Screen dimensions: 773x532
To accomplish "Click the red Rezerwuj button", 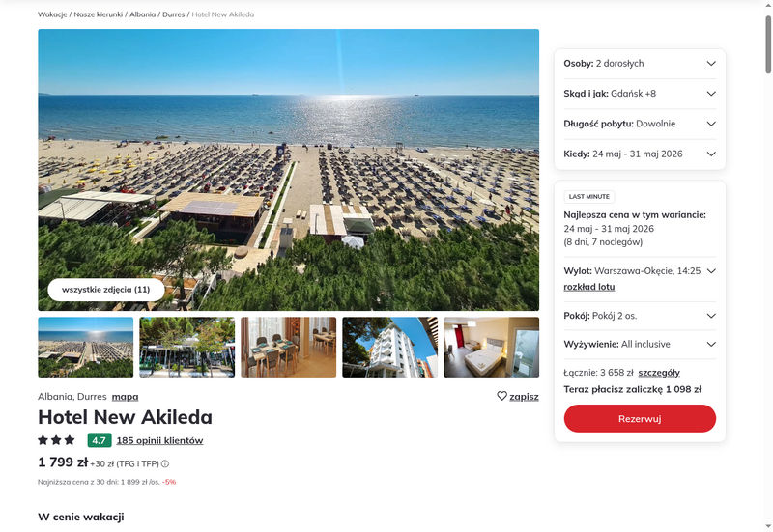I will click(640, 419).
